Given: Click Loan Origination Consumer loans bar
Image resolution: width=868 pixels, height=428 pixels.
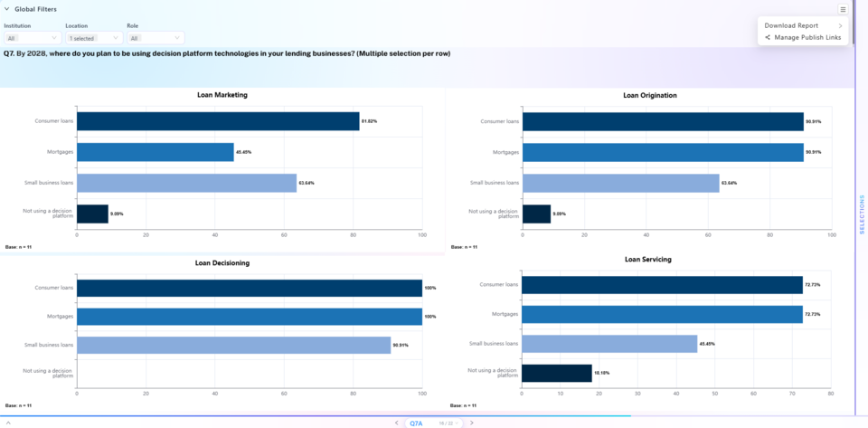Looking at the screenshot, I should (x=663, y=122).
